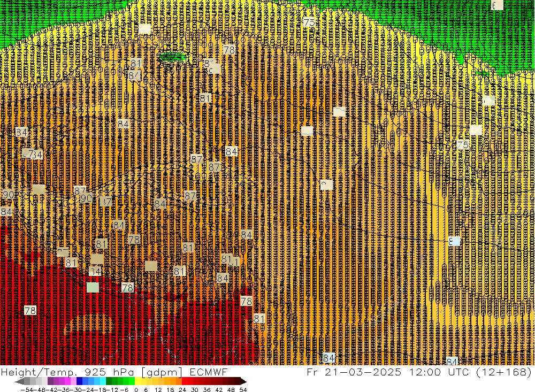The image size is (535, 392).
Task: Click the legend tick label "-54"
Action: (27, 390)
